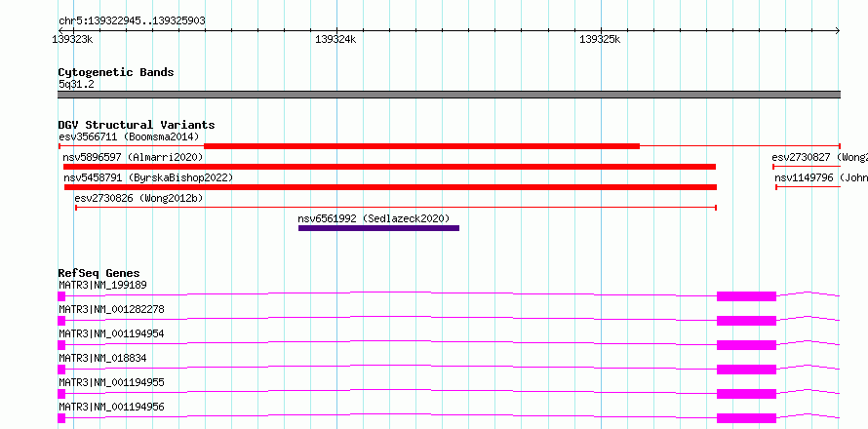Viewport: 868px width, 429px height.
Task: Select the nsv5896597 red variant bar
Action: point(390,167)
